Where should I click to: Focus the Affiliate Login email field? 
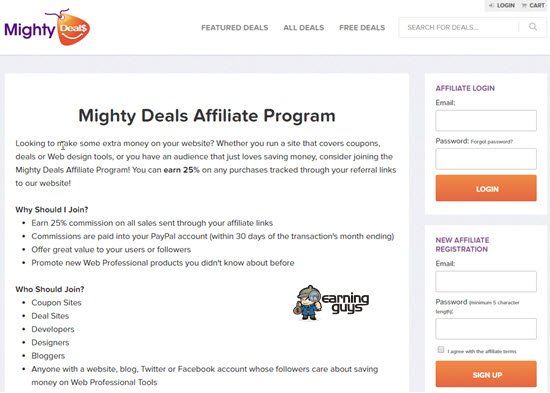486,121
